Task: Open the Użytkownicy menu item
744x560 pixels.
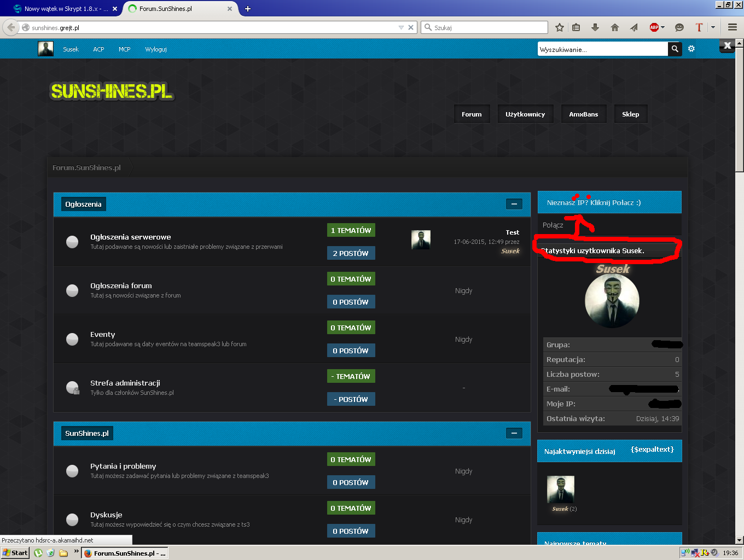Action: [x=525, y=114]
